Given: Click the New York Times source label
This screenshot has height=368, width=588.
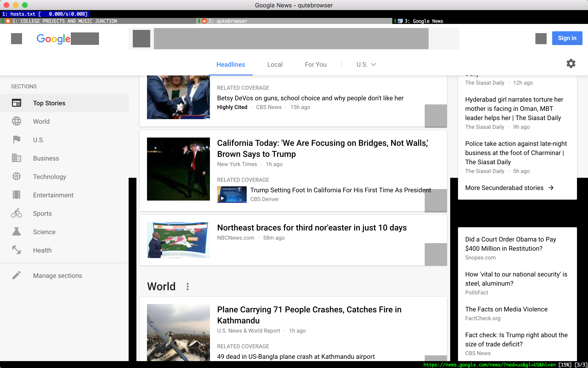Looking at the screenshot, I should pos(237,164).
